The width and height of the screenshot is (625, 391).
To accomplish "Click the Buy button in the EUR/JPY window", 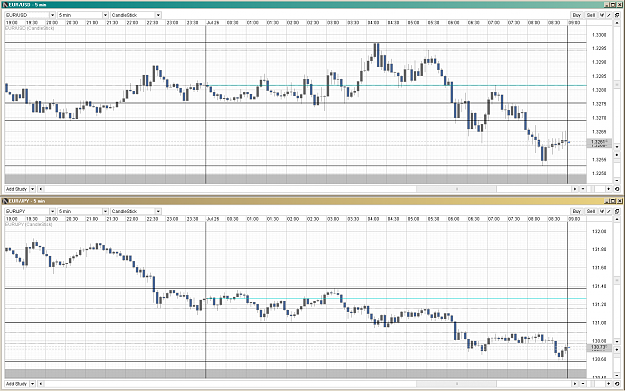I will [x=576, y=211].
